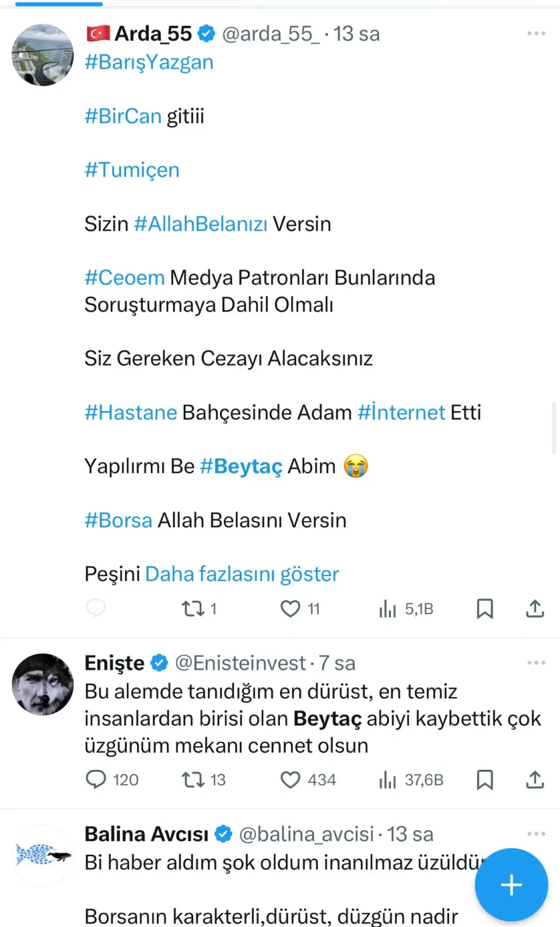
Task: Open more options for Enişte tweet
Action: click(536, 663)
